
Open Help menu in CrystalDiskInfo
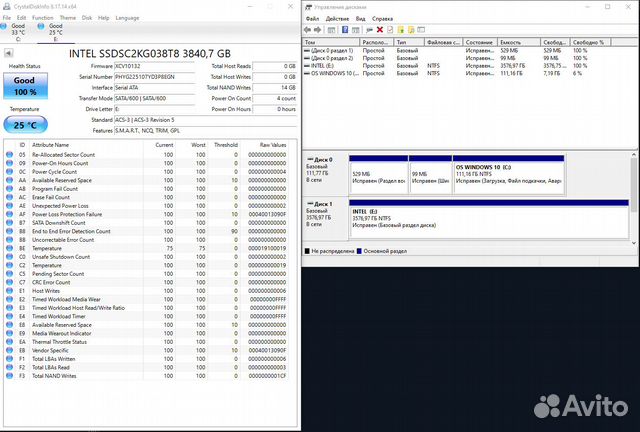[103, 18]
